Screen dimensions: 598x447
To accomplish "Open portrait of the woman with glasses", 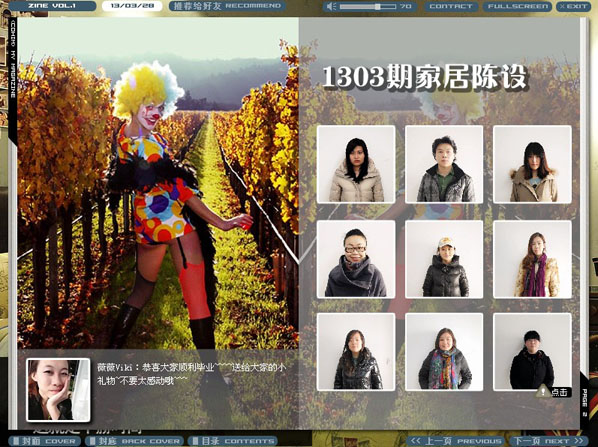I will coord(356,259).
